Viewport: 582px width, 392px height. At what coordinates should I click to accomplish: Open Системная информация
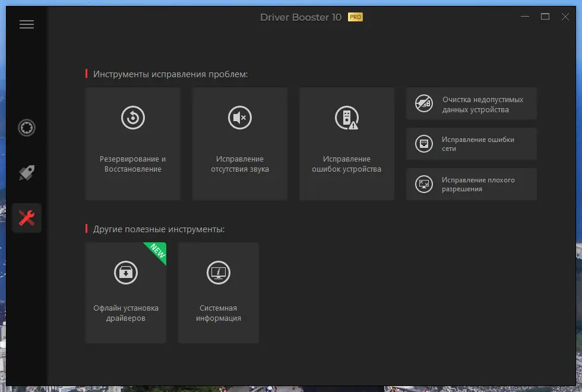pos(219,293)
